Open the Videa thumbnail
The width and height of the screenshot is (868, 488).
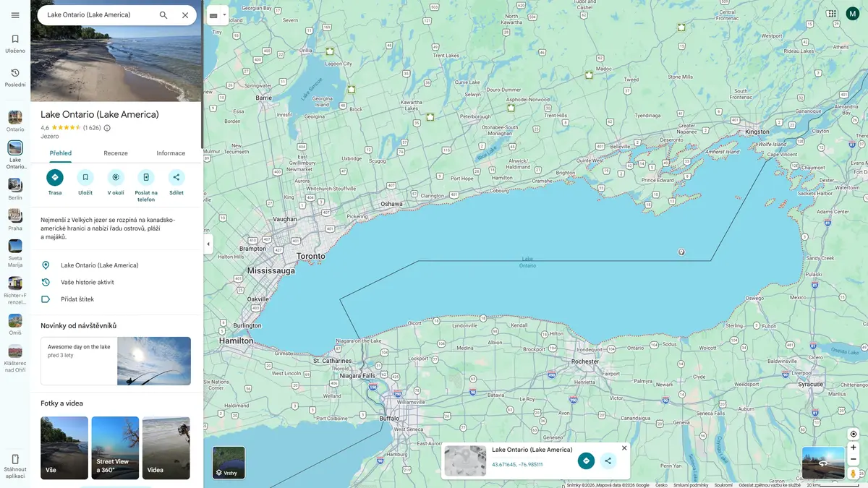tap(166, 448)
